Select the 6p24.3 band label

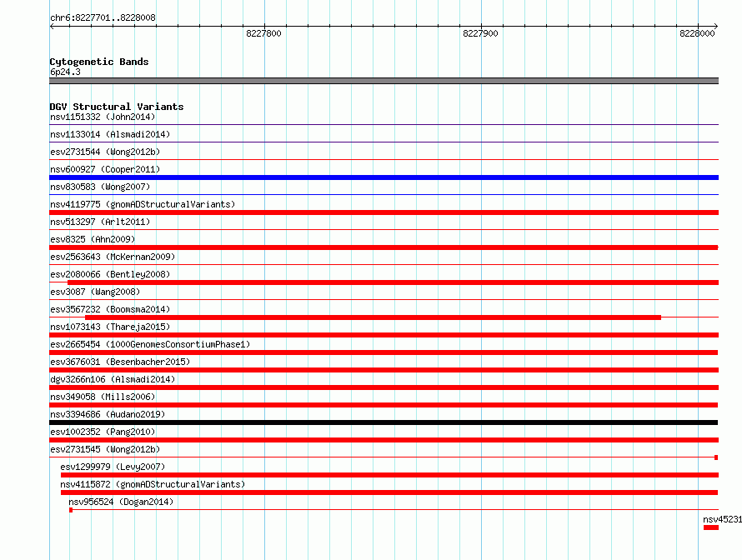(x=65, y=72)
